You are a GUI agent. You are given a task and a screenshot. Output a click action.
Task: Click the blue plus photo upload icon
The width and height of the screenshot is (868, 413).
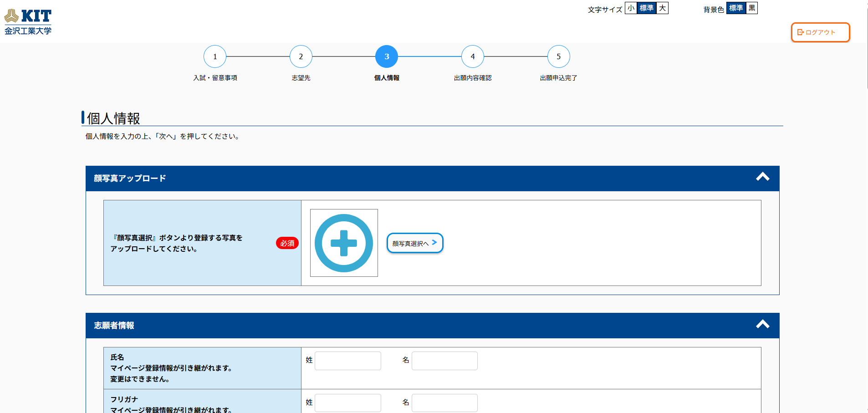[x=344, y=243]
